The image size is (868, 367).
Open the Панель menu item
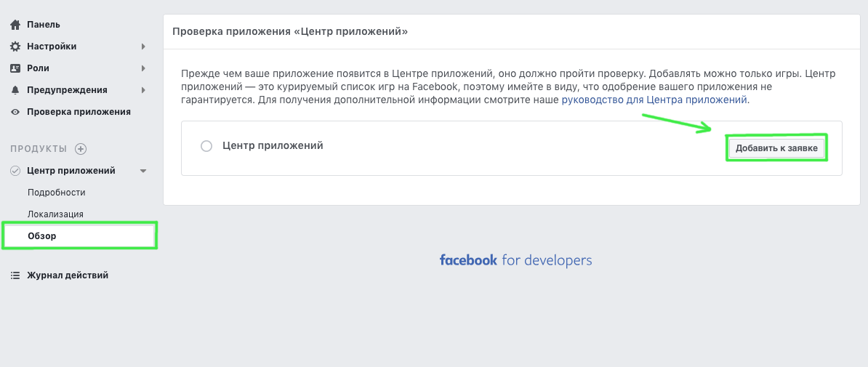tap(44, 25)
